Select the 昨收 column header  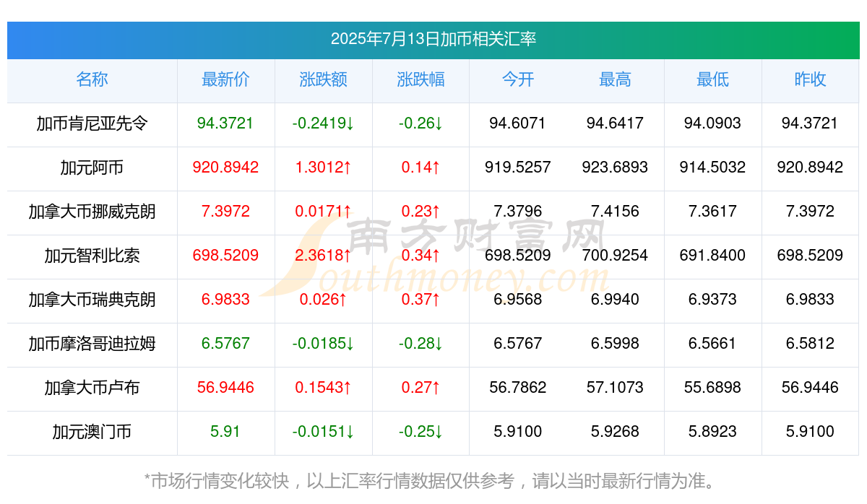[x=810, y=79]
